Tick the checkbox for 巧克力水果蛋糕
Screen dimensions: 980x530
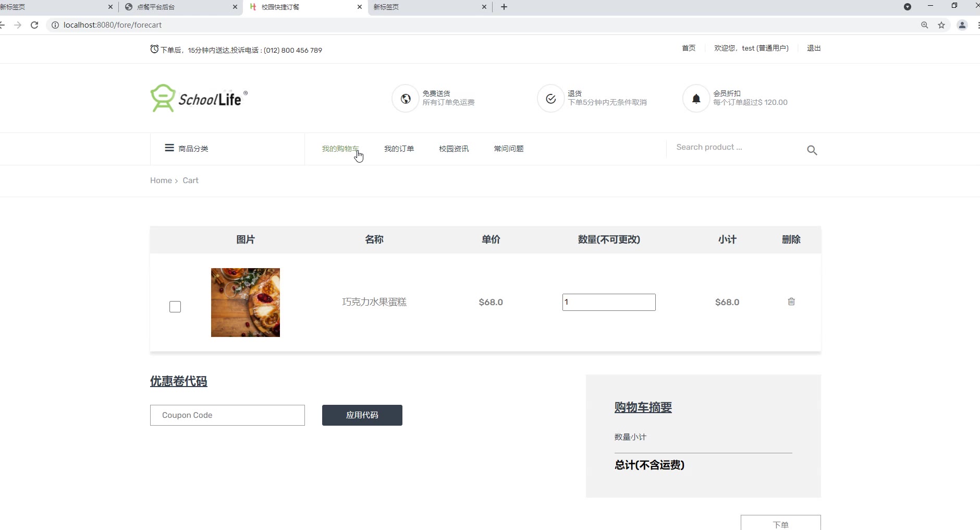point(175,307)
